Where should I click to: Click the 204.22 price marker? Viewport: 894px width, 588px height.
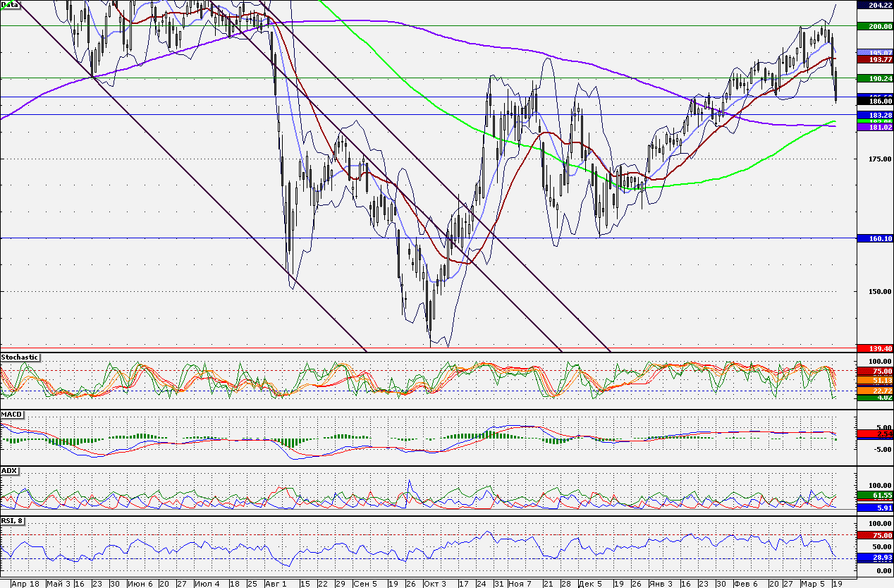[x=874, y=5]
